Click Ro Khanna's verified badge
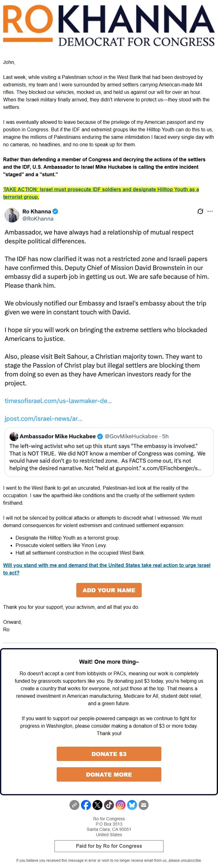Viewport: 218px width, 868px height. point(55,211)
